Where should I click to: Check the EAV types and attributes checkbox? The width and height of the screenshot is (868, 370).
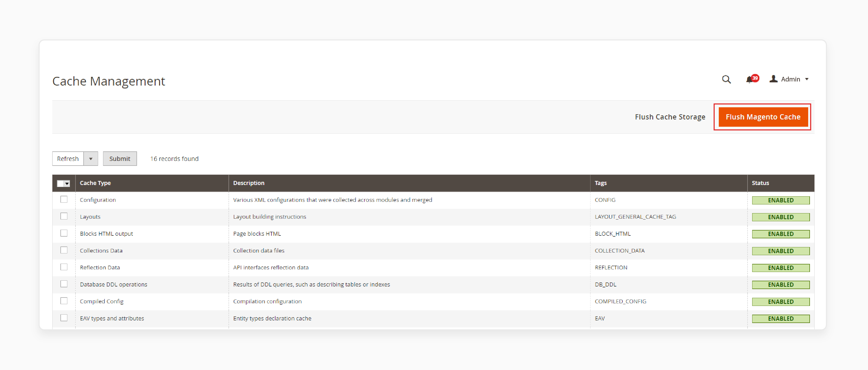pyautogui.click(x=64, y=318)
